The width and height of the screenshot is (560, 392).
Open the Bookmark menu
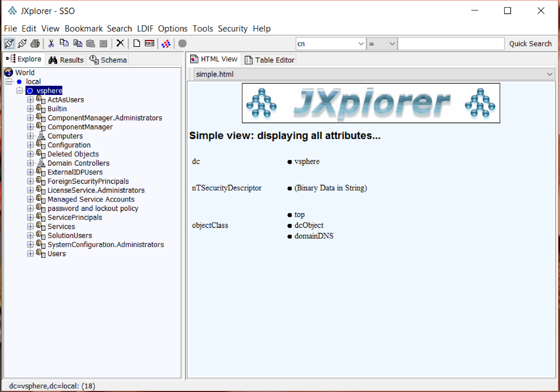click(84, 29)
